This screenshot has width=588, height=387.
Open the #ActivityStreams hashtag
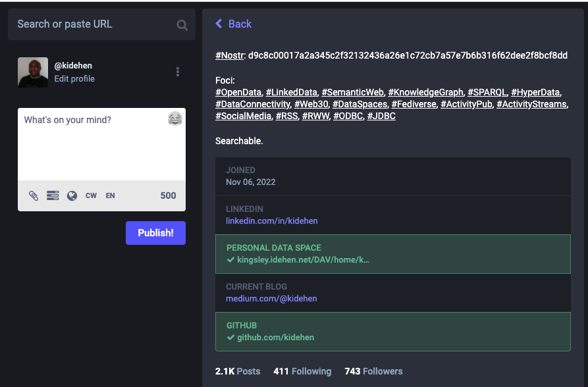(531, 104)
